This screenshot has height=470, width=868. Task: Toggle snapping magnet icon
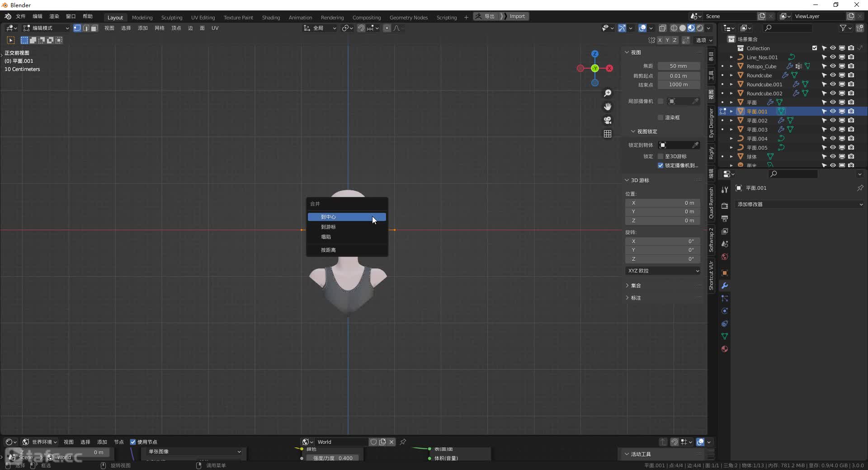point(361,28)
